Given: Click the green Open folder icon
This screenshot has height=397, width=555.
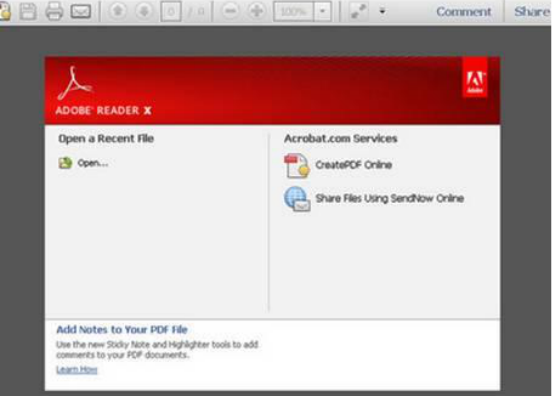Looking at the screenshot, I should 65,163.
